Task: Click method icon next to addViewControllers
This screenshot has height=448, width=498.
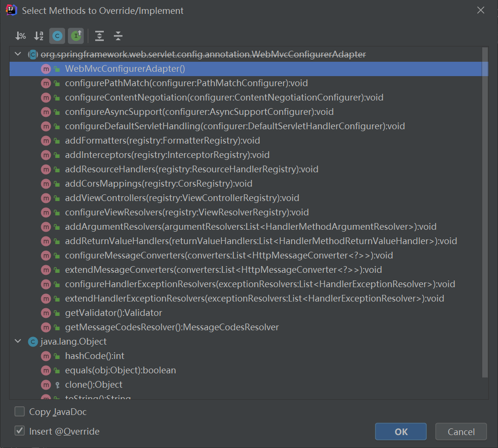Action: click(x=46, y=198)
